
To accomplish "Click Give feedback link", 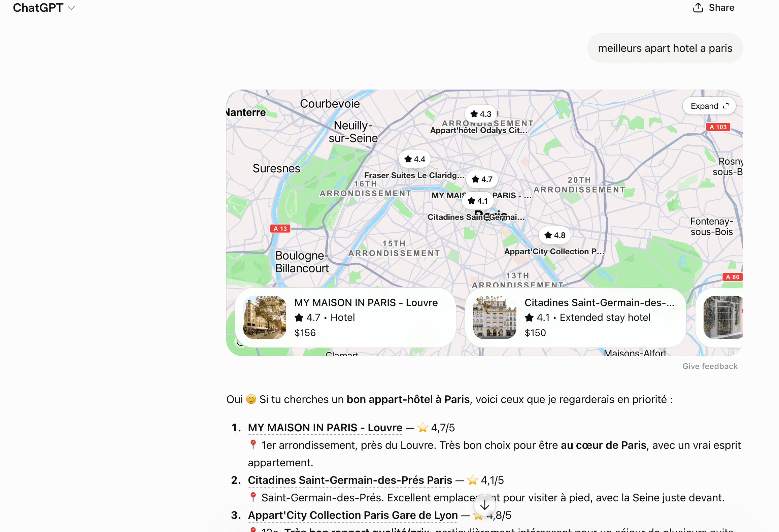I will 710,366.
